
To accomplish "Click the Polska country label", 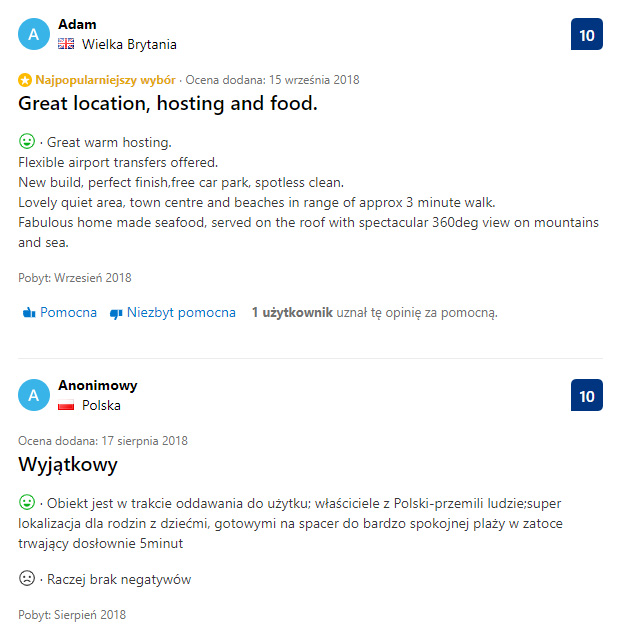I will click(101, 406).
